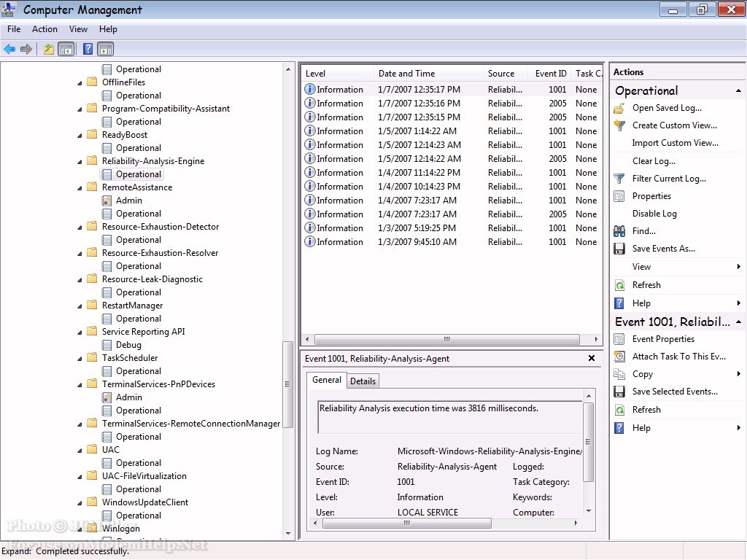Click Refresh in the Operational actions section
This screenshot has width=747, height=560.
(x=646, y=285)
